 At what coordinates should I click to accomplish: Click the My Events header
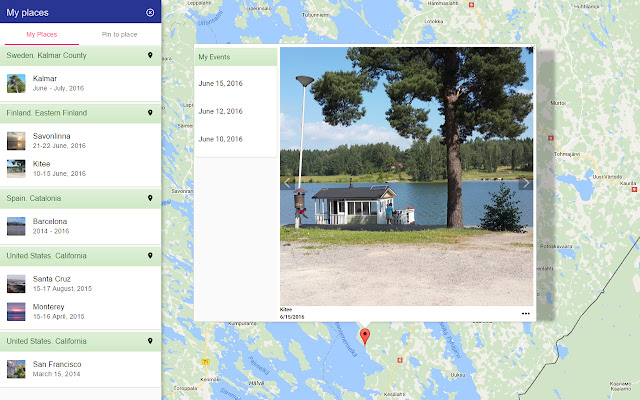point(236,57)
